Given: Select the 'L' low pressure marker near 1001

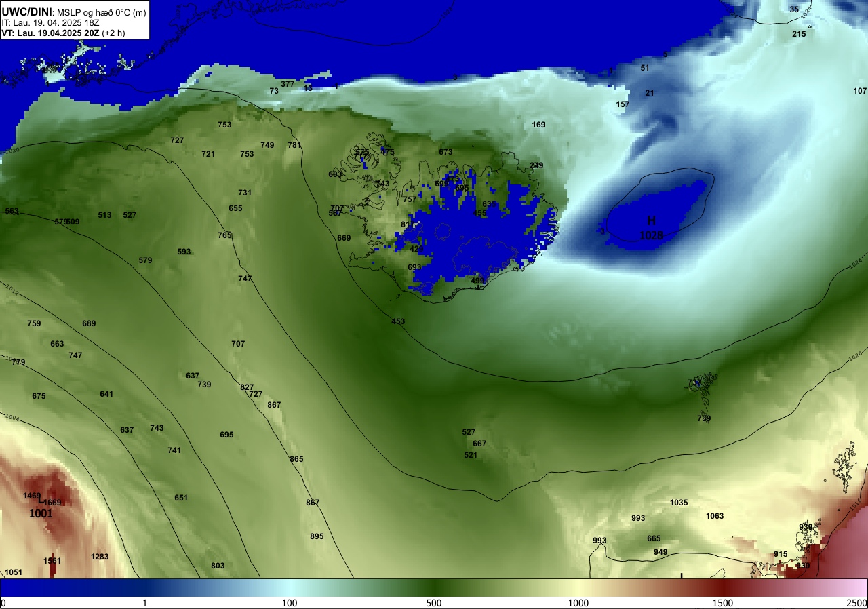Looking at the screenshot, I should 41,500.
